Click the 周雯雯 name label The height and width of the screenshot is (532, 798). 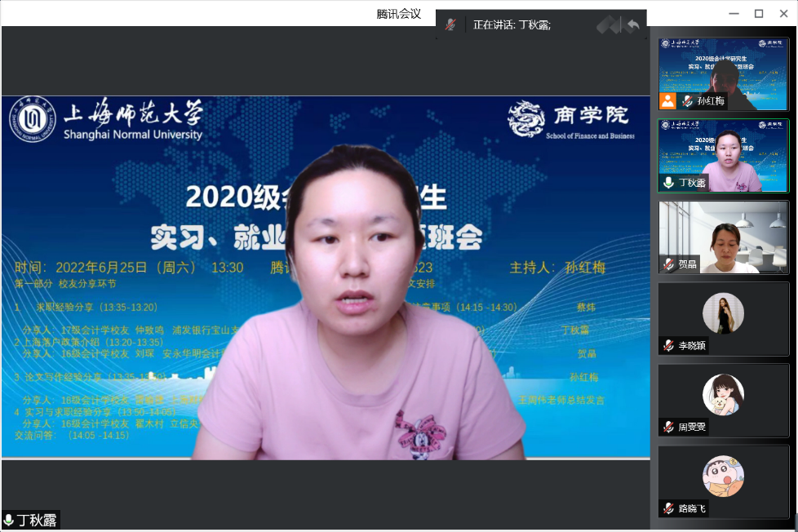(x=692, y=427)
